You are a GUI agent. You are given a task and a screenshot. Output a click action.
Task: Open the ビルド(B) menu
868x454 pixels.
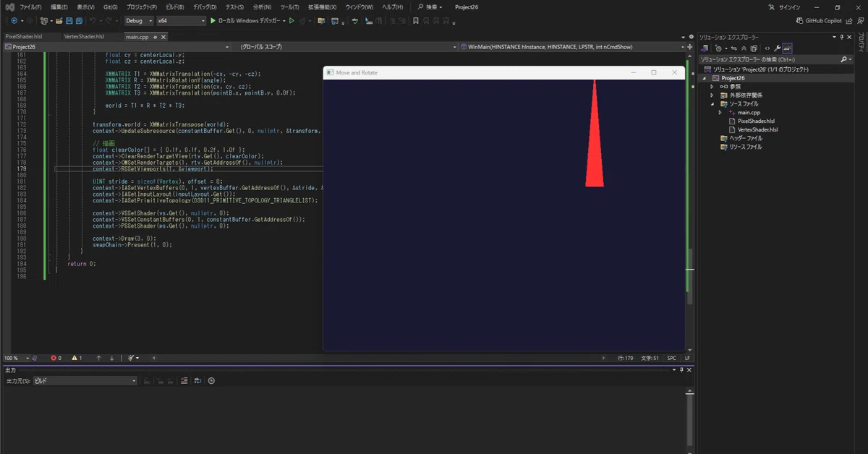point(173,7)
